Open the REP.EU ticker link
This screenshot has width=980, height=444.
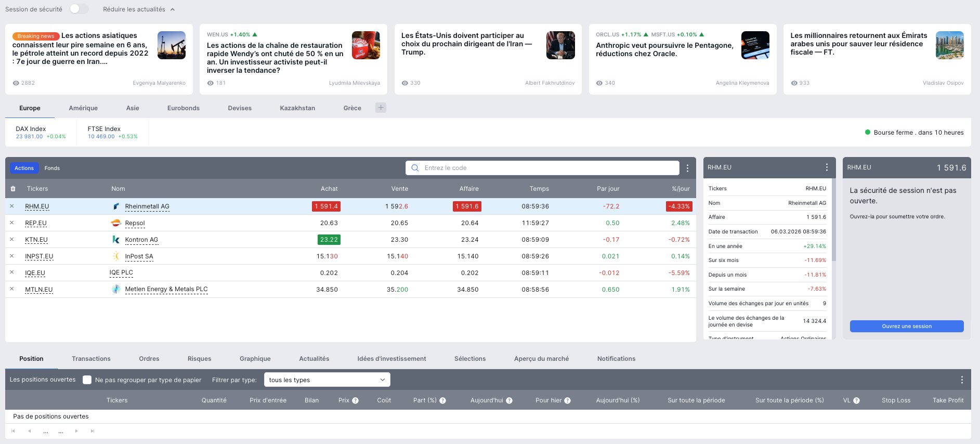[x=36, y=223]
